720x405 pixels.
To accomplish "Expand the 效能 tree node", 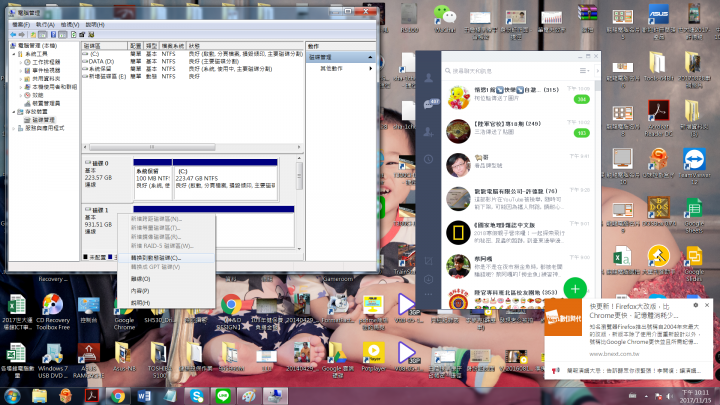I will click(x=21, y=95).
